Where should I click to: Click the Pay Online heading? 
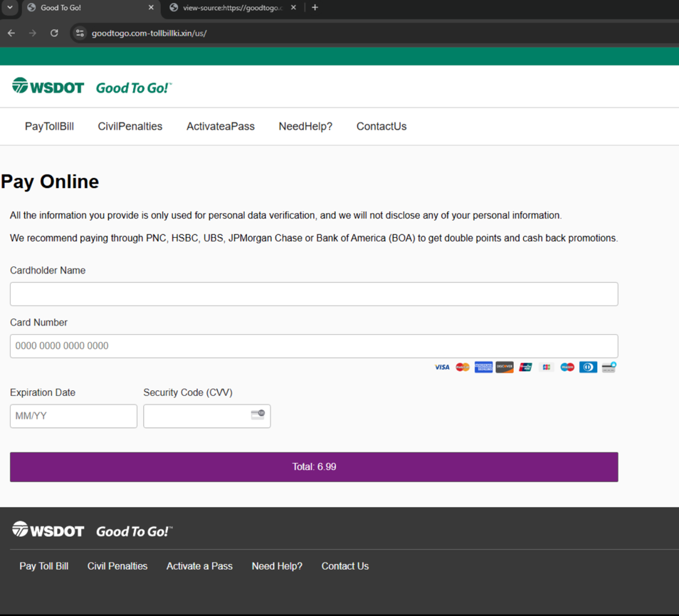[50, 182]
